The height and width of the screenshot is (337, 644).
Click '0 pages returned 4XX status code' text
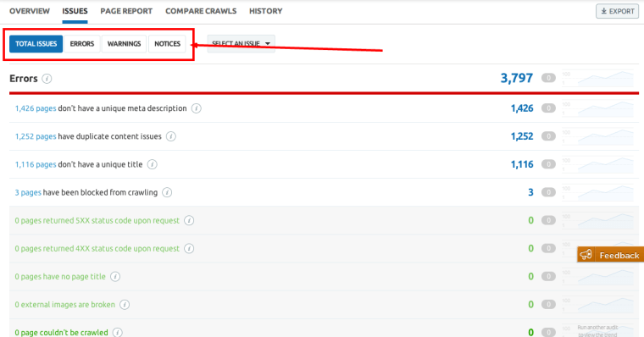(97, 248)
